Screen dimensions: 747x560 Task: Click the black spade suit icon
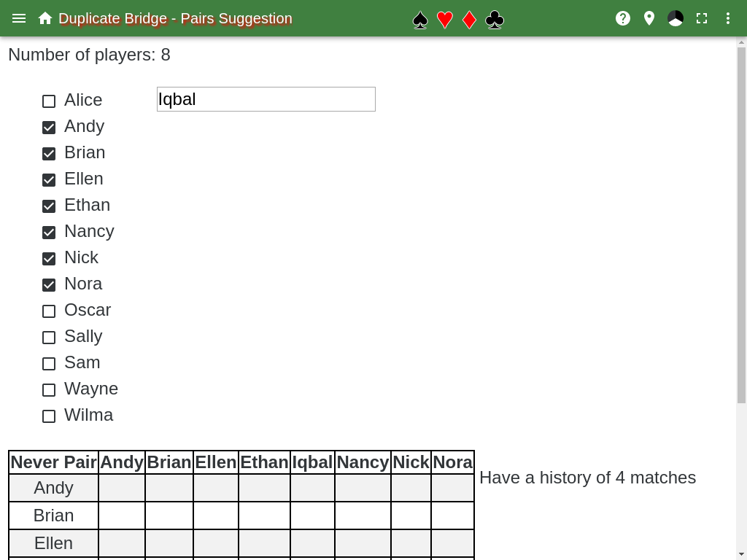[x=420, y=20]
